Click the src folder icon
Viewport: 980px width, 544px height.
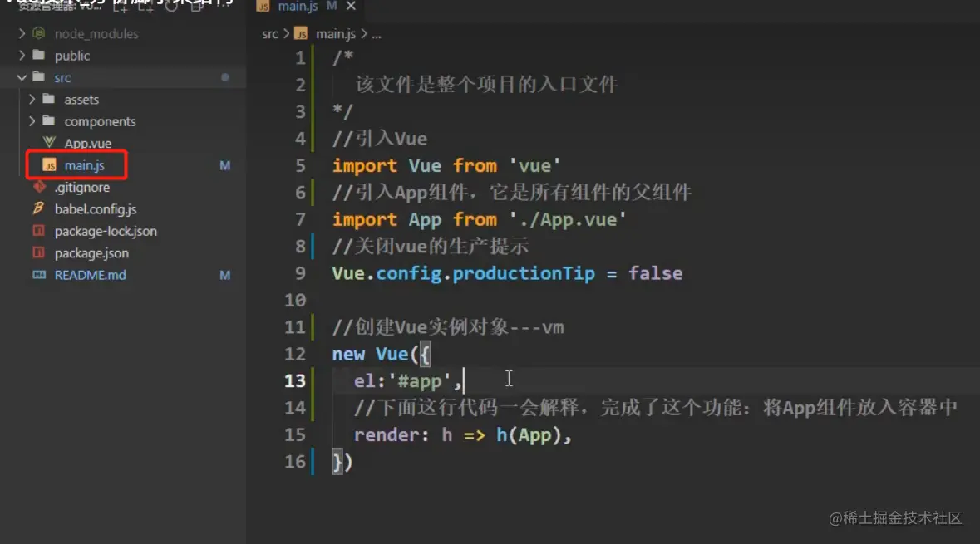pyautogui.click(x=39, y=76)
